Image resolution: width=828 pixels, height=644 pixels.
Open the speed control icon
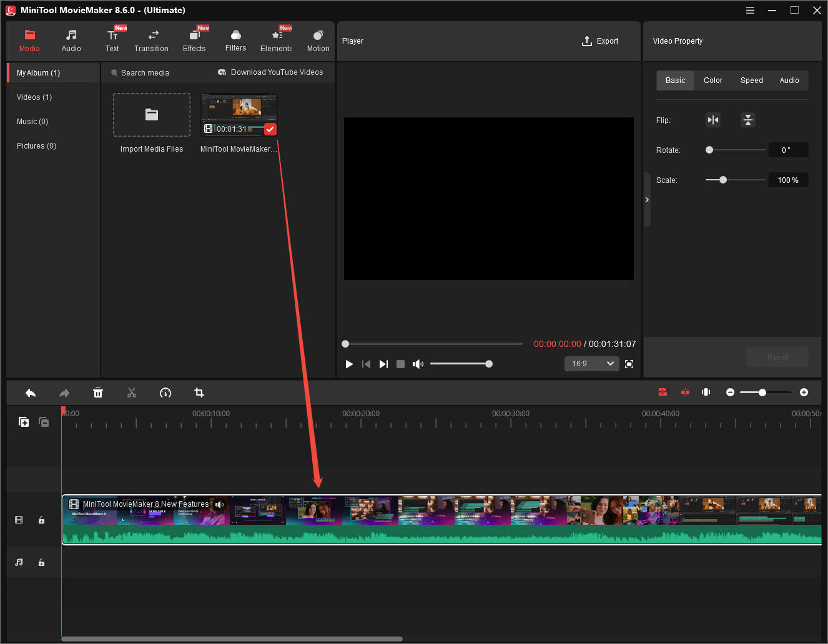point(165,393)
